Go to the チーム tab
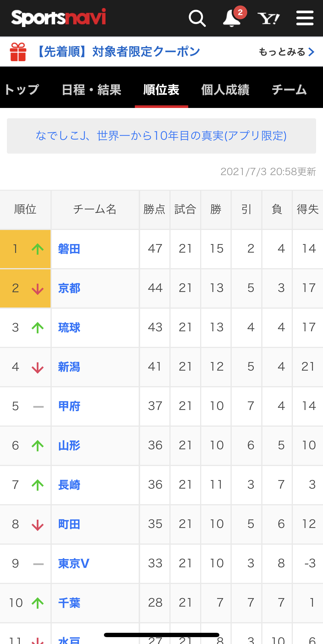 tap(289, 90)
